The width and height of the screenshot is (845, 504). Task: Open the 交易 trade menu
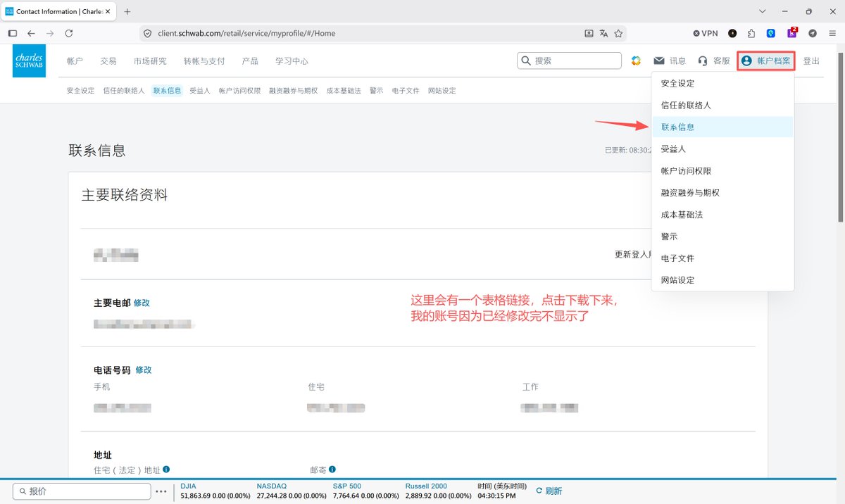click(x=108, y=61)
